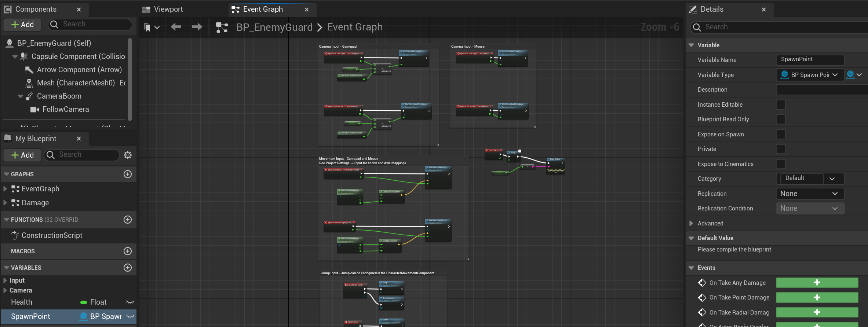
Task: Check the Blueprint Read Only box
Action: [781, 120]
